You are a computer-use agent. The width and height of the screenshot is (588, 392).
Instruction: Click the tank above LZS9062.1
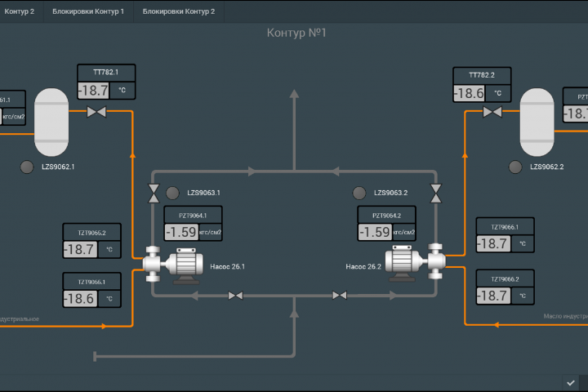coord(51,122)
